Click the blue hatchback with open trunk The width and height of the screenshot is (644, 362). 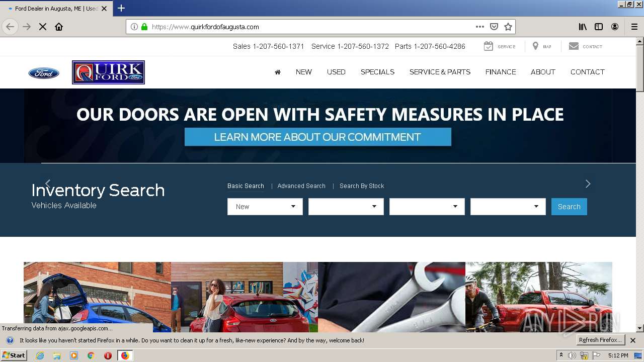click(97, 297)
